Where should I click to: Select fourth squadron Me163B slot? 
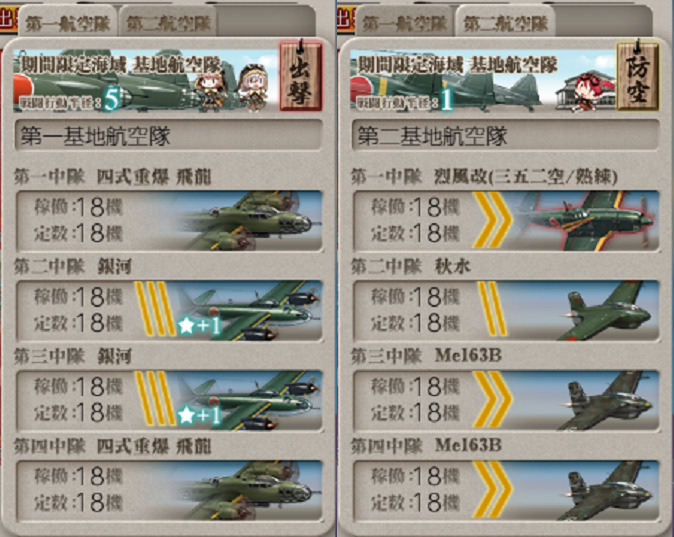pos(506,490)
